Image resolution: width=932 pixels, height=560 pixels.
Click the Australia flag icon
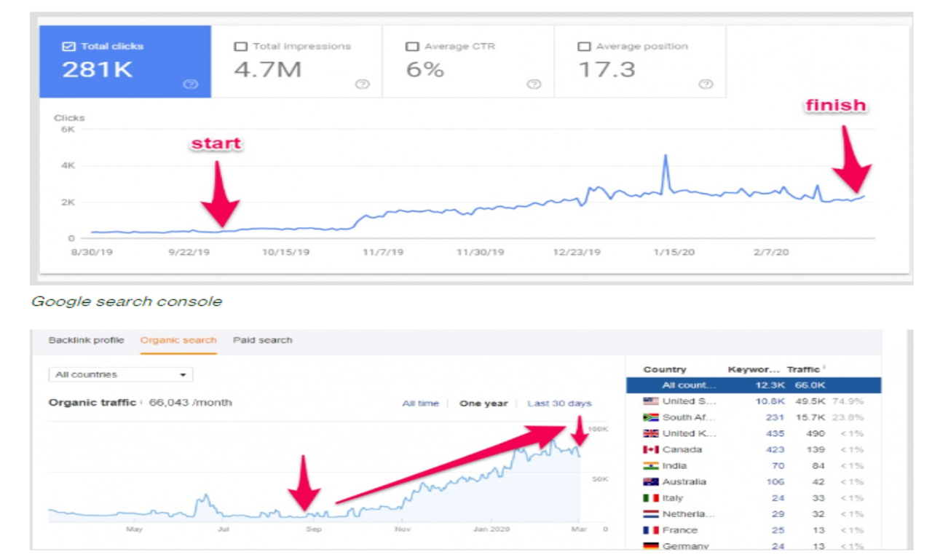point(652,481)
